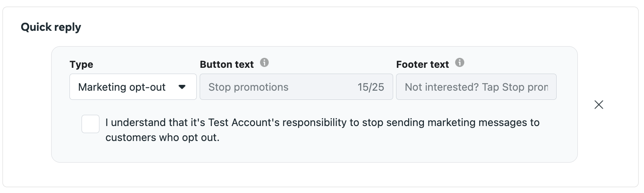Screen dimensions: 644x193
Task: Click the info icon beside Footer text
Action: [x=459, y=63]
